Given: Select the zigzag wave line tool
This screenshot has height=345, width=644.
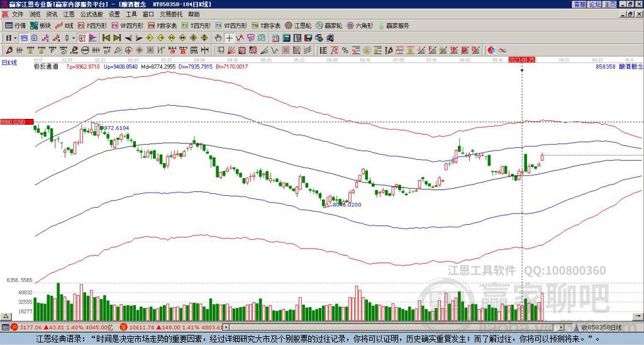Looking at the screenshot, I should [x=274, y=50].
